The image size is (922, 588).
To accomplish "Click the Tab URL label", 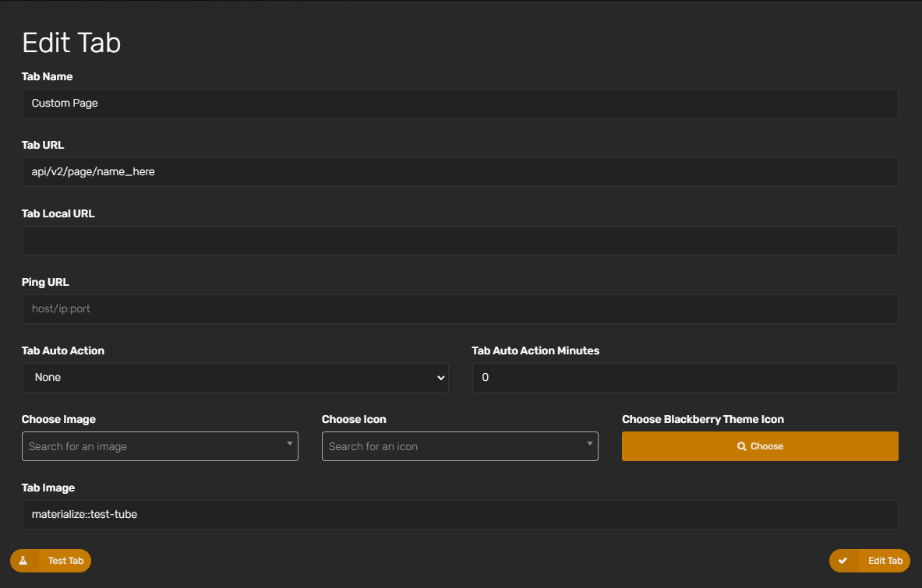I will coord(43,145).
